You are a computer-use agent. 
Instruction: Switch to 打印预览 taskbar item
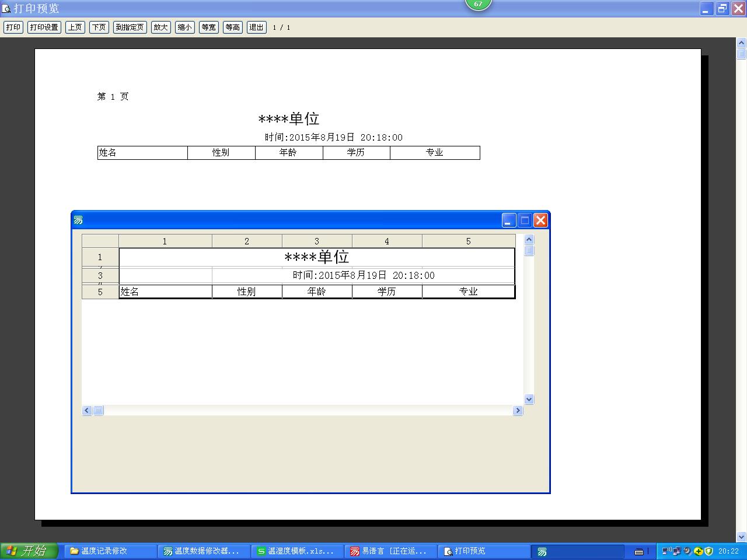point(484,551)
